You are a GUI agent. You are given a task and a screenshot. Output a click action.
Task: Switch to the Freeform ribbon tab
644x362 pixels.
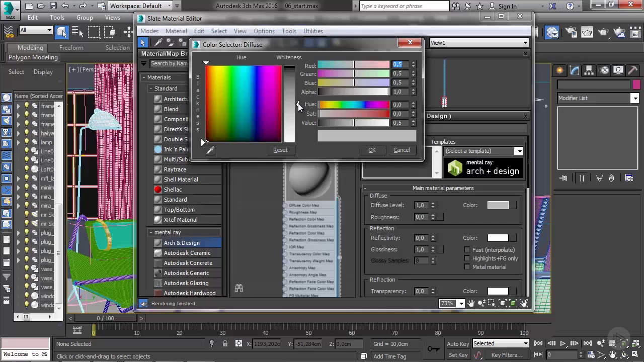[71, 48]
